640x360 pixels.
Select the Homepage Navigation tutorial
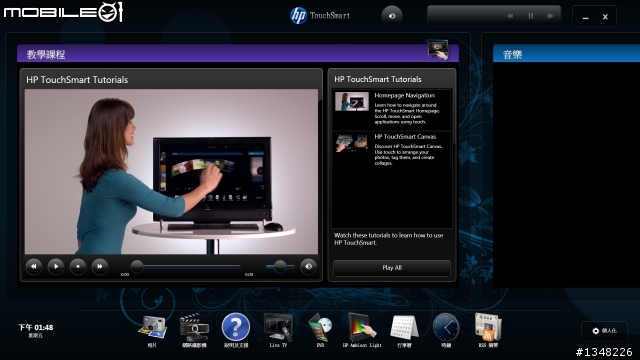pyautogui.click(x=392, y=109)
